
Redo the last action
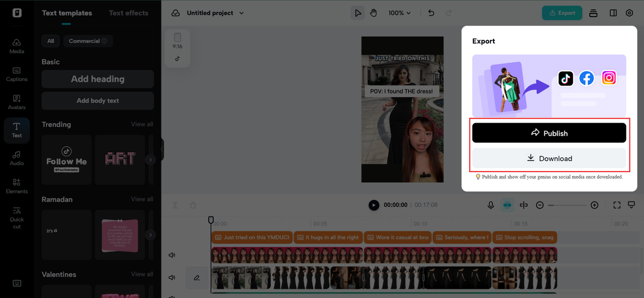449,13
